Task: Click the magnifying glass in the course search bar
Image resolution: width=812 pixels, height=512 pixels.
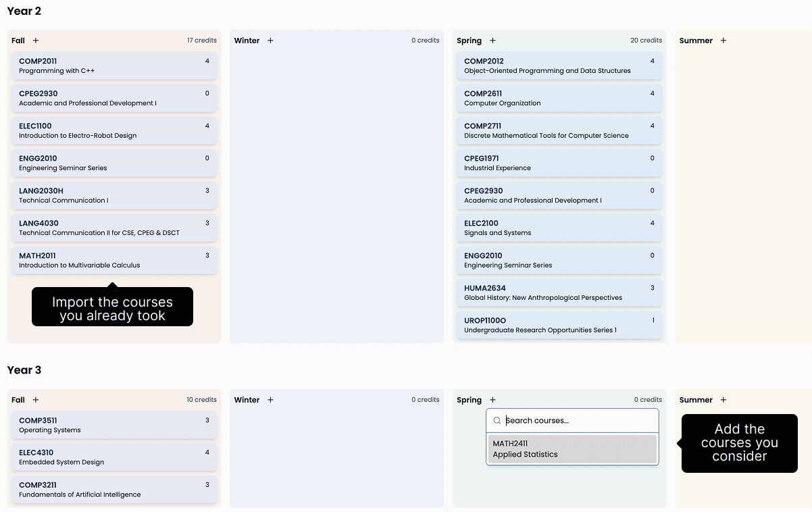Action: pos(497,420)
